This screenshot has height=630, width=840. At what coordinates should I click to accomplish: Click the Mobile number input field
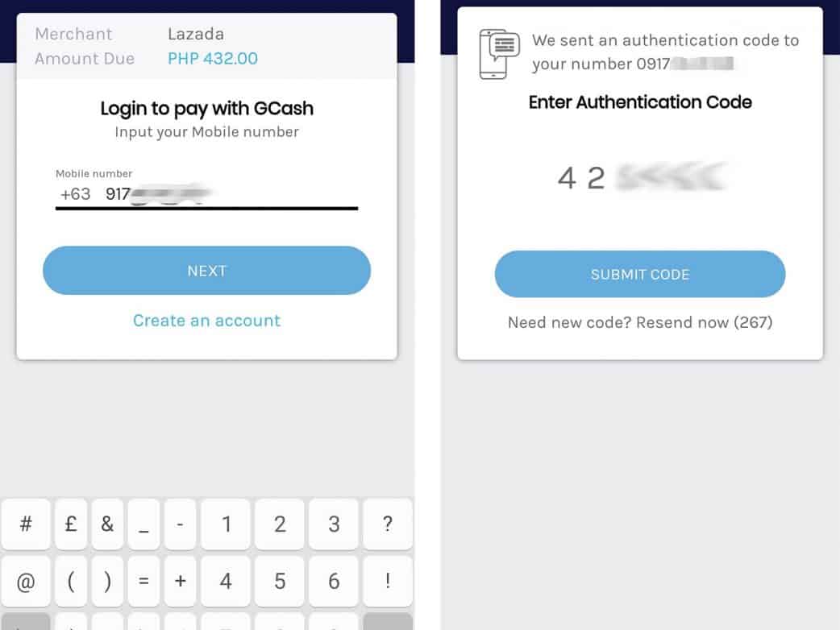pyautogui.click(x=206, y=194)
